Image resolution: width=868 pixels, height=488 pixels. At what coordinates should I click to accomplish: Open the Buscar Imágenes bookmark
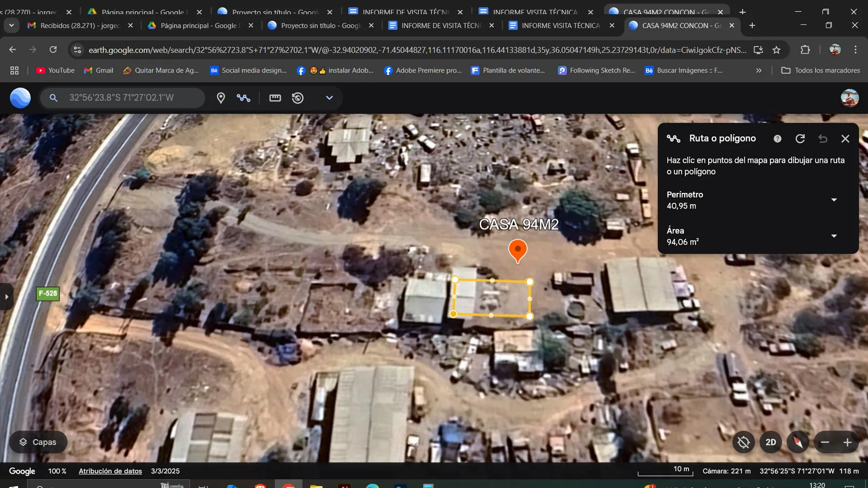[684, 70]
